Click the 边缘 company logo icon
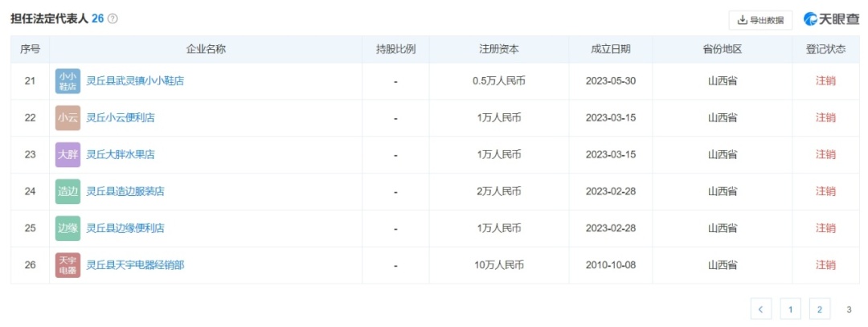The height and width of the screenshot is (327, 868). [x=68, y=228]
